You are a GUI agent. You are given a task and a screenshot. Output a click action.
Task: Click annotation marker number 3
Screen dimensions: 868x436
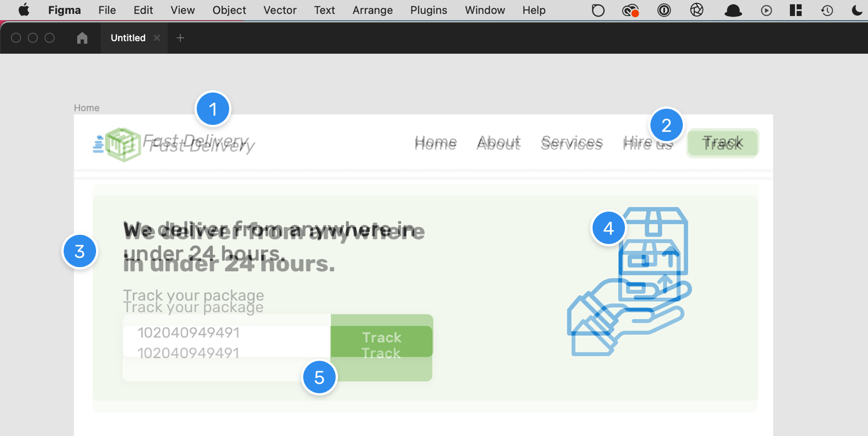80,252
